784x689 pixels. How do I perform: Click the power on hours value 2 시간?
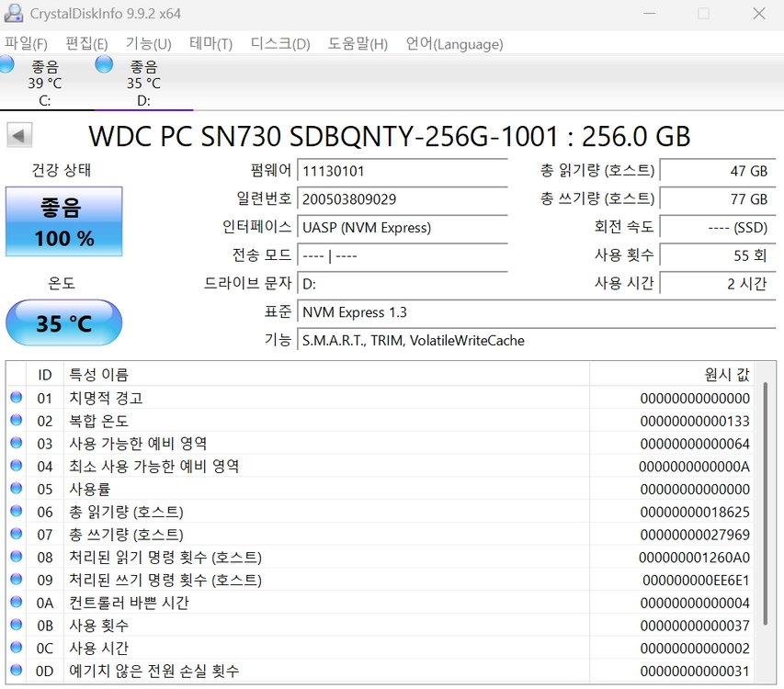pyautogui.click(x=718, y=284)
